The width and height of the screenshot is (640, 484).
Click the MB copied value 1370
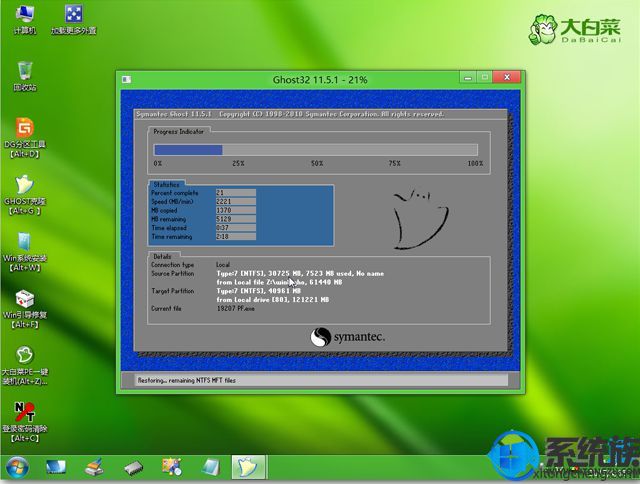(236, 210)
